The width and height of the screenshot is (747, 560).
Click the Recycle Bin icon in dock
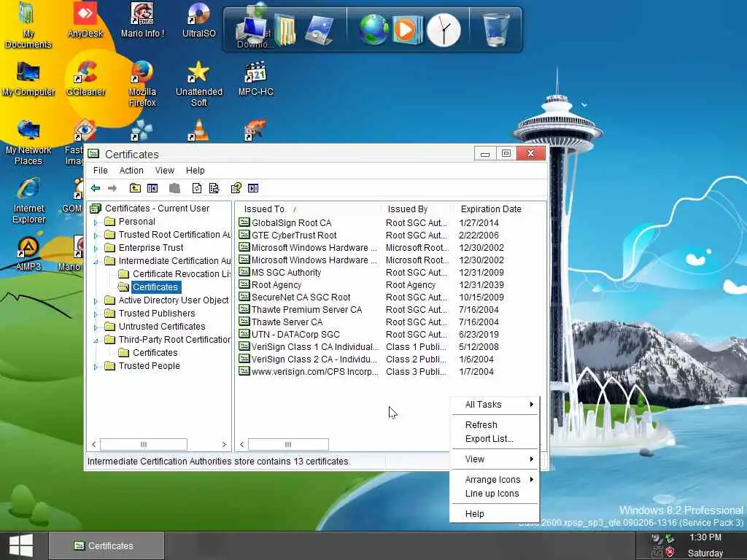coord(496,29)
